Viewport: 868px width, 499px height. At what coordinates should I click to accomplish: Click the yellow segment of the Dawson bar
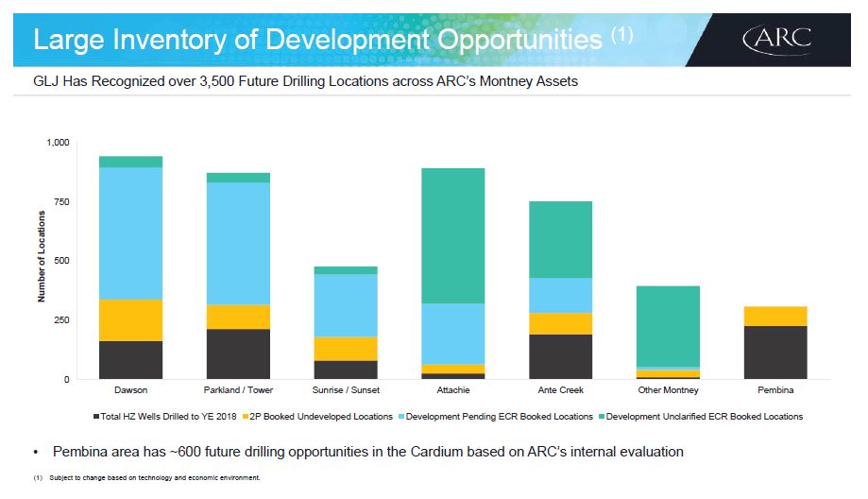point(130,320)
